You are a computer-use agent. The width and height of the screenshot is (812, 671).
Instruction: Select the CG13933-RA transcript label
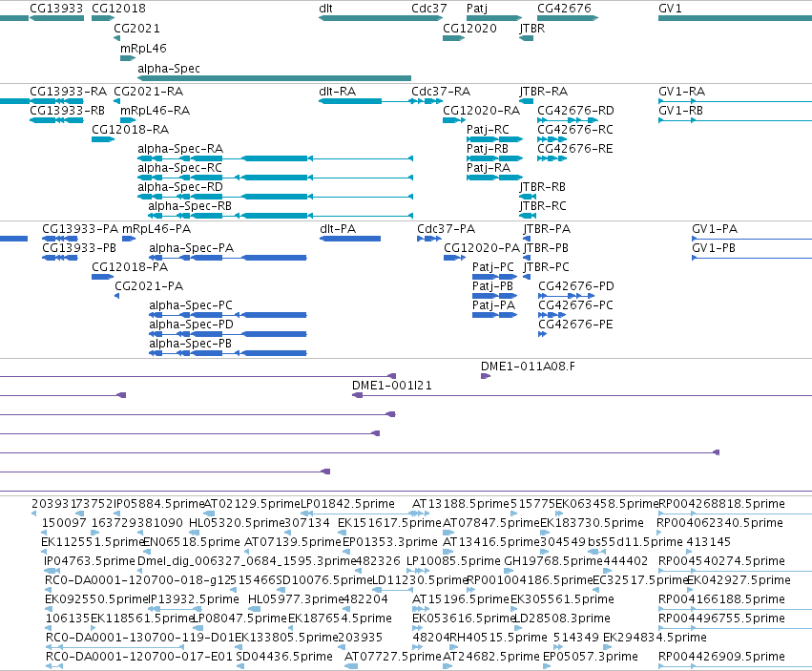click(69, 92)
